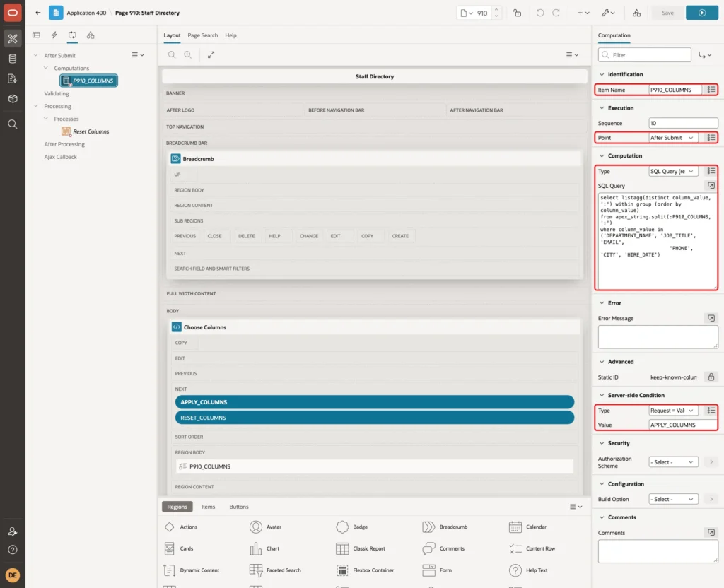Image resolution: width=724 pixels, height=588 pixels.
Task: Open the Layout tab
Action: point(172,35)
